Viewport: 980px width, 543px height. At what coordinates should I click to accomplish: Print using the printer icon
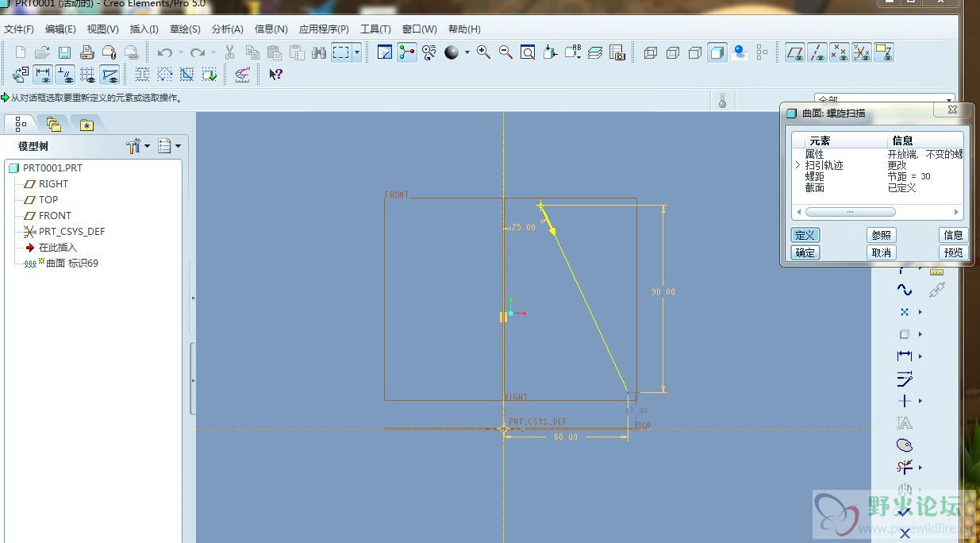tap(87, 53)
